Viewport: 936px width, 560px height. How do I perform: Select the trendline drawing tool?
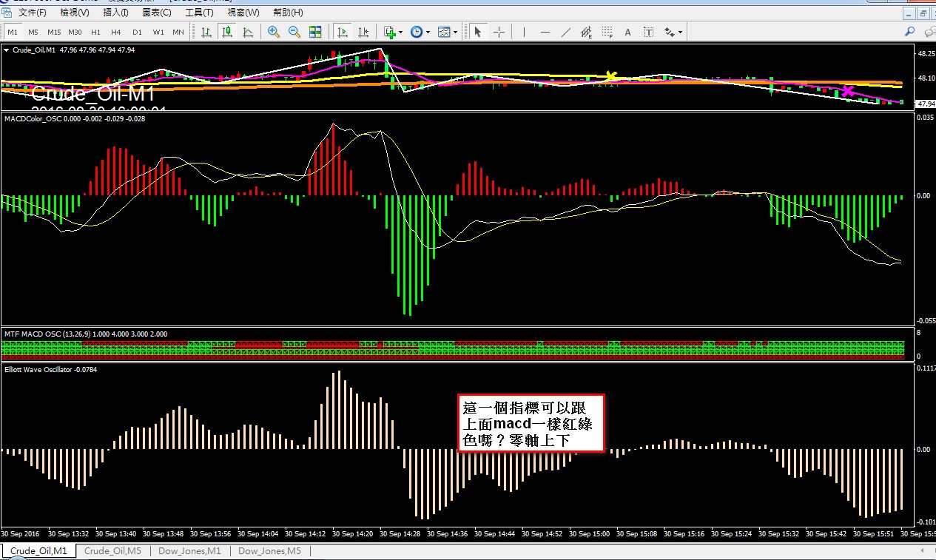[x=566, y=32]
